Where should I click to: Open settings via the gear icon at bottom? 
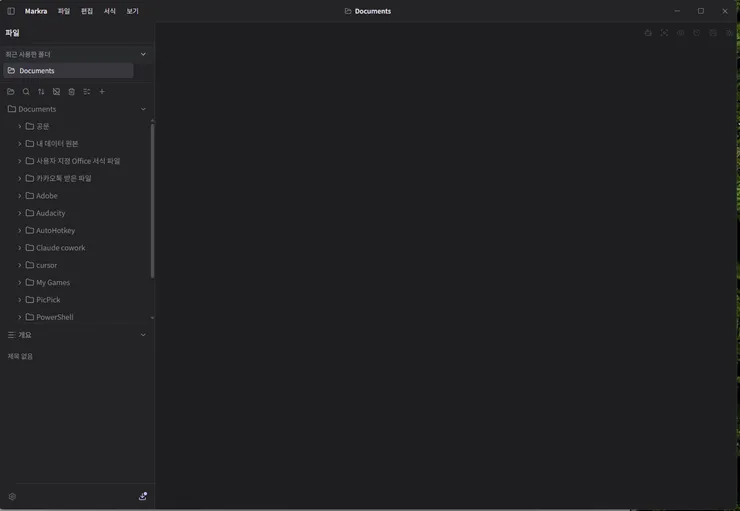coord(12,496)
